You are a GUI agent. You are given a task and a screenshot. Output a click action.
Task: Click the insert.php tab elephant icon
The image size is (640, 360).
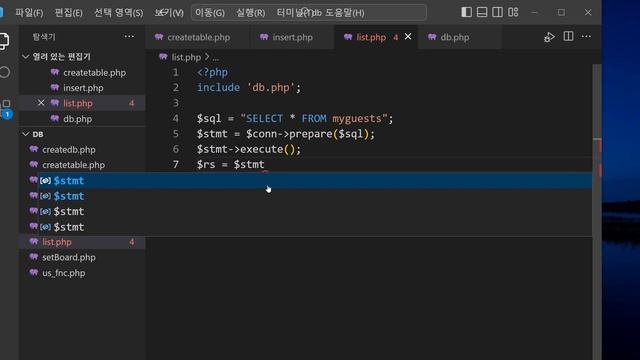click(264, 37)
